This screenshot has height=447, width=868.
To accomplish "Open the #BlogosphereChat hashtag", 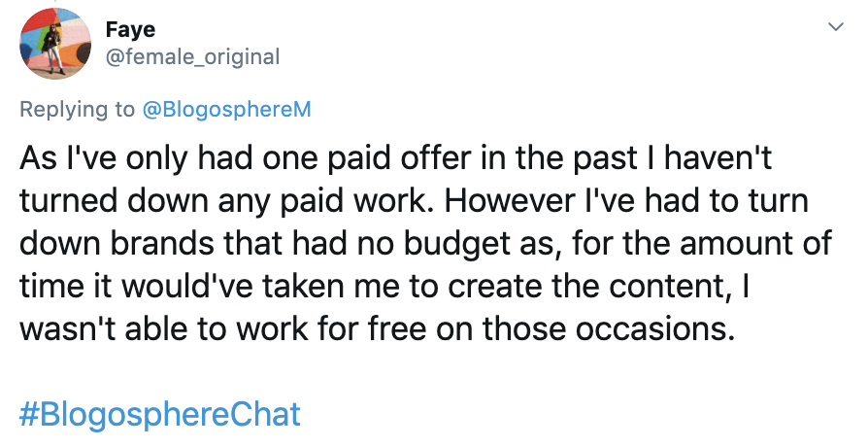I will point(160,414).
